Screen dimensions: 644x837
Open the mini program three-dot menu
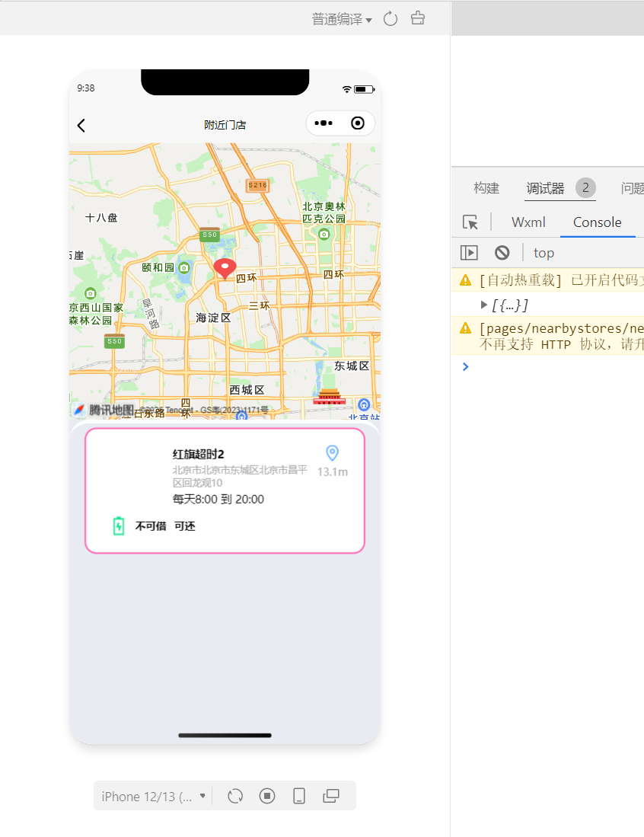tap(324, 123)
